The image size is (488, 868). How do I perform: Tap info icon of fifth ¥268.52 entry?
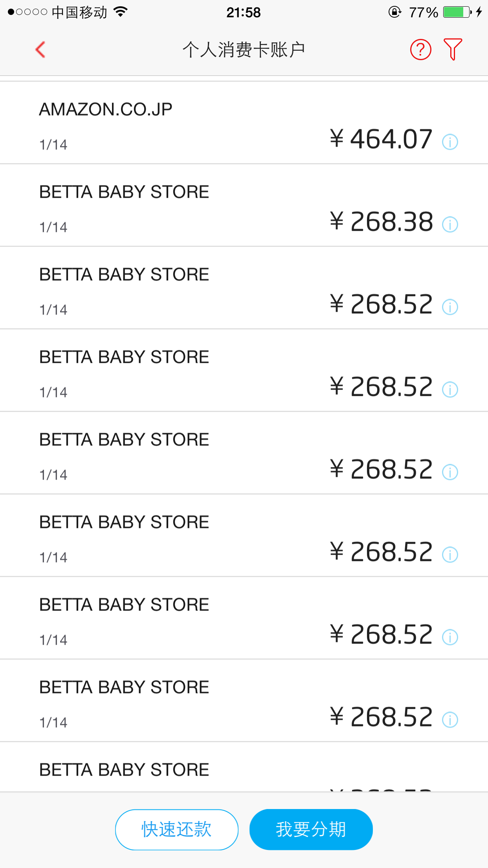pos(450,637)
